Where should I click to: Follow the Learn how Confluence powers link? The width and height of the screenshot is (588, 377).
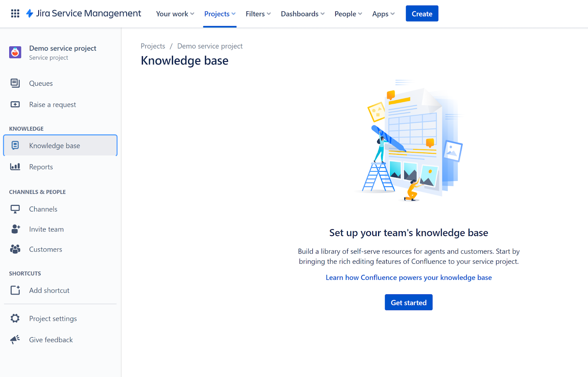click(x=408, y=278)
